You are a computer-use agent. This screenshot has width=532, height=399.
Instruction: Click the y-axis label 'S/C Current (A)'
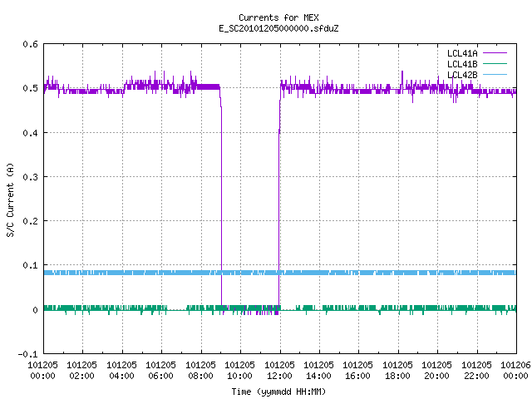[x=11, y=200]
